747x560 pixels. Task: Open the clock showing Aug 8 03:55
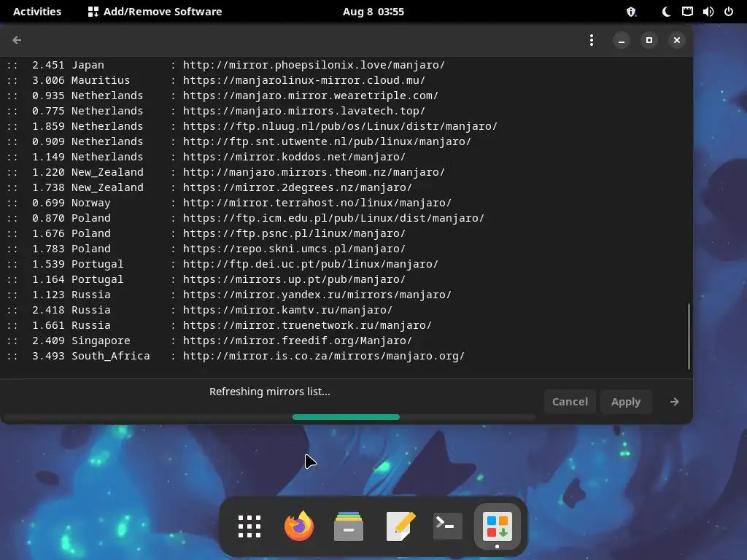[x=373, y=12]
